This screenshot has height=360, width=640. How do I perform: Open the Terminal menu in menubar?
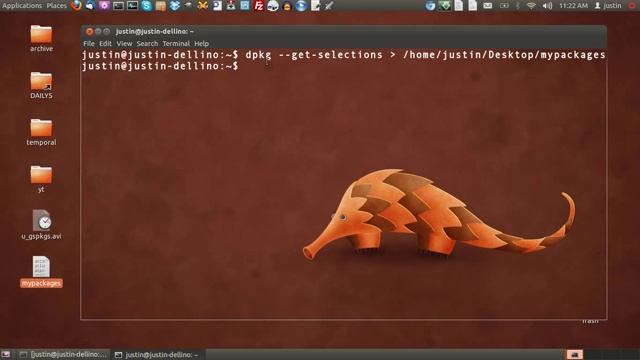click(176, 43)
